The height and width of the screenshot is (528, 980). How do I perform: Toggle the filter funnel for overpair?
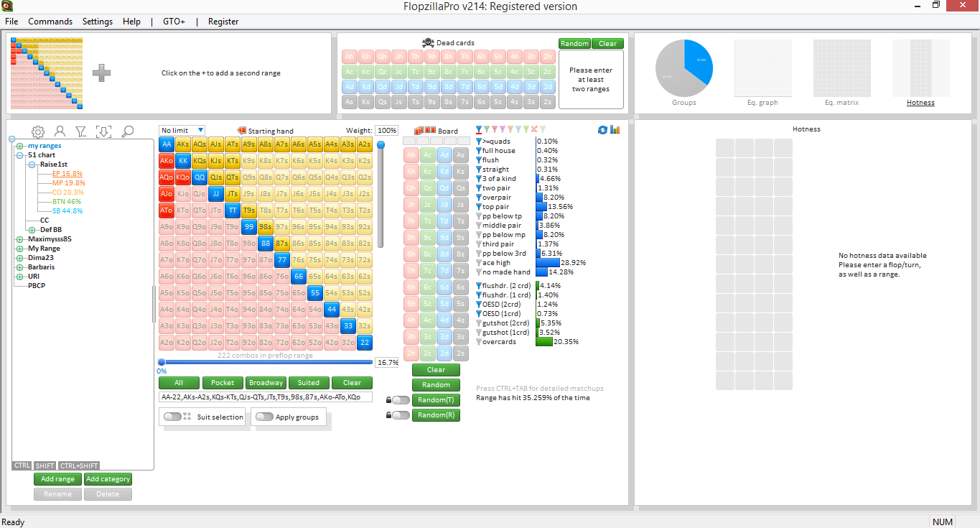479,198
